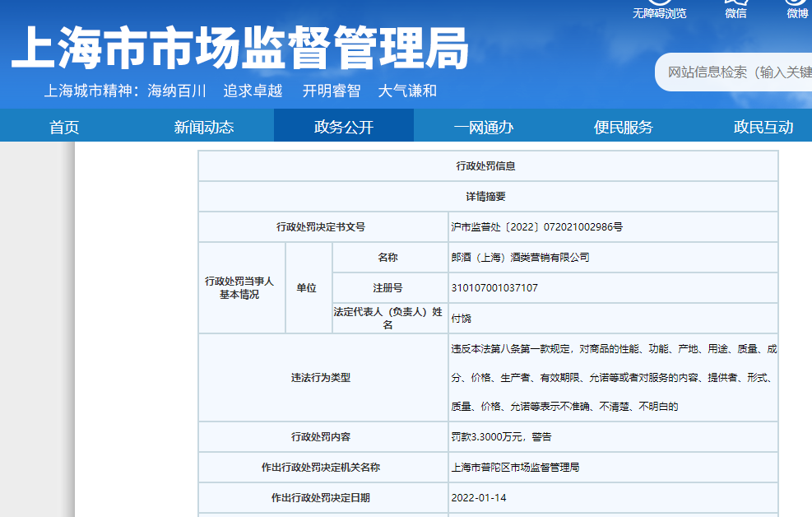Viewport: 812px width, 517px height.
Task: Click the legal representative name 付饶
Action: tap(461, 319)
